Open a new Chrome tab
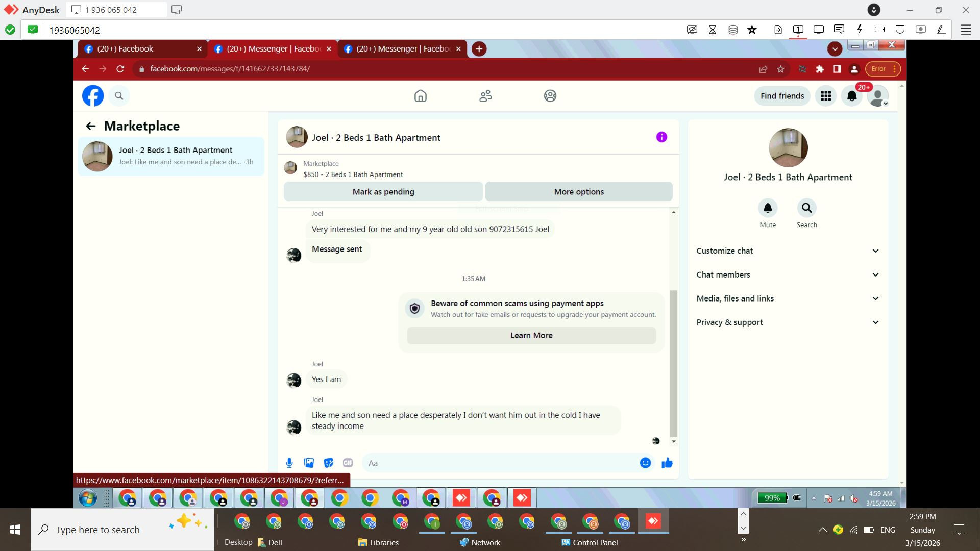This screenshot has width=980, height=551. pos(479,49)
